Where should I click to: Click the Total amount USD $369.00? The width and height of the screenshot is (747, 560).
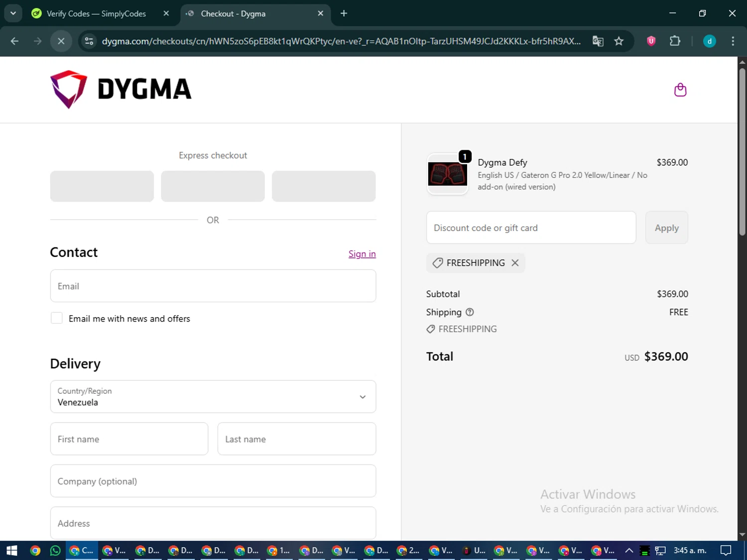click(656, 356)
